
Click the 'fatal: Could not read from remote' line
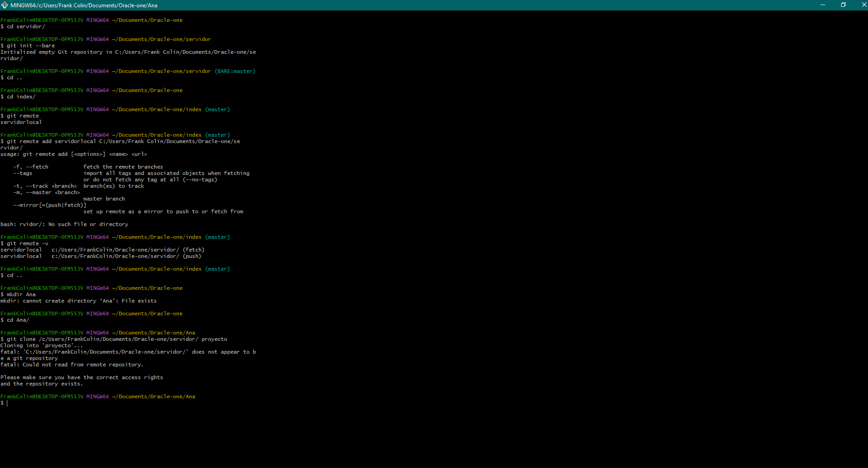(72, 365)
